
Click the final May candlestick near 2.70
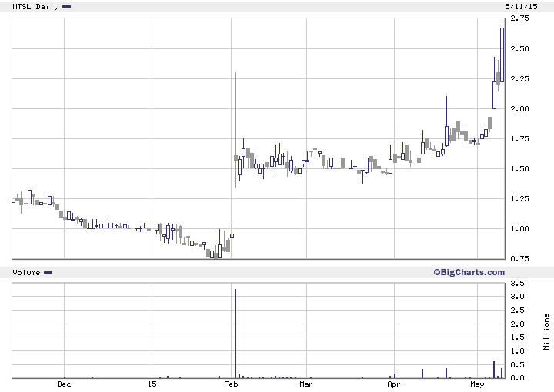502,55
